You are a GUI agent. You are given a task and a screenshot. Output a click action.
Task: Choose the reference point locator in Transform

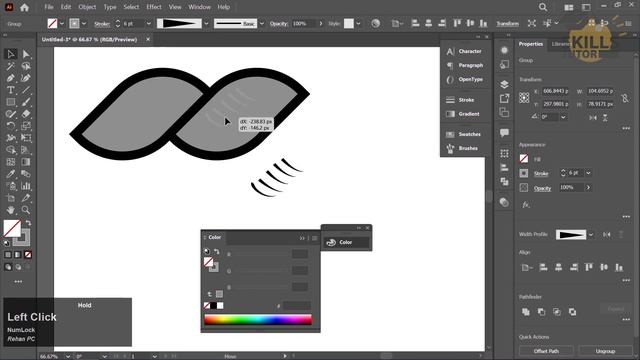(524, 98)
